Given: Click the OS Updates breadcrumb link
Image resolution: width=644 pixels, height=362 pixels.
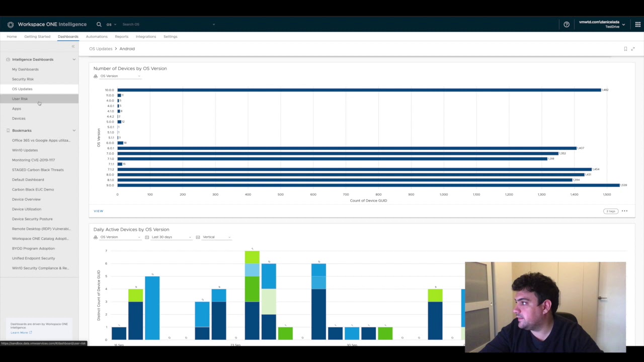Looking at the screenshot, I should click(x=101, y=49).
